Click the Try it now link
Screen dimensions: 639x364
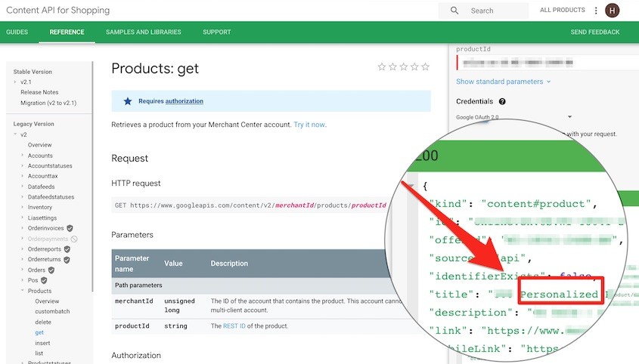point(310,125)
